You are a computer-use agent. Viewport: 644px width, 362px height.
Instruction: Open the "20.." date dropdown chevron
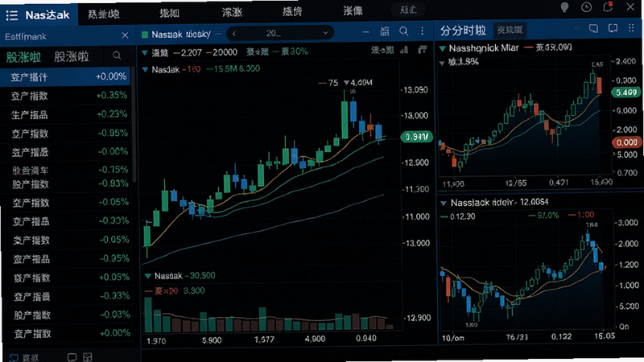pos(325,33)
